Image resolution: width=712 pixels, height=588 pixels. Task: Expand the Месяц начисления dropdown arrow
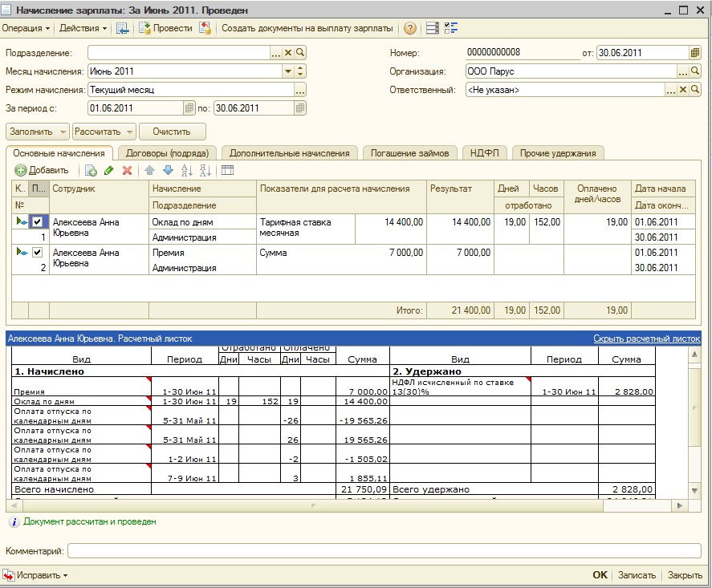coord(287,71)
